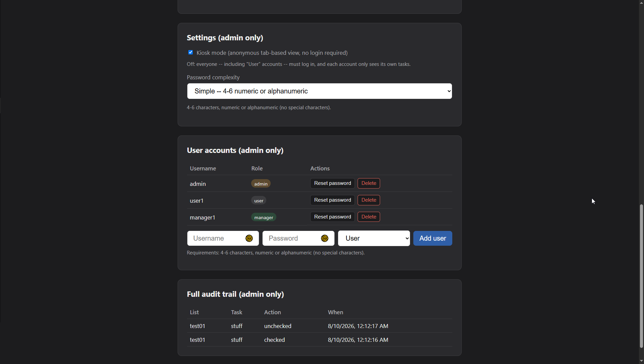This screenshot has width=644, height=364.
Task: Click timestamp '8/10/2026, 12:12:17 AM'
Action: coord(358,326)
